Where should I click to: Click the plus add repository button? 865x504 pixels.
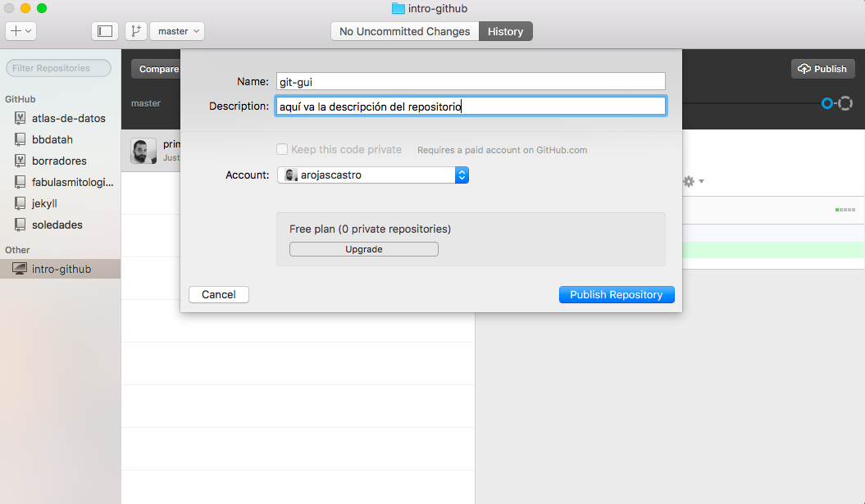tap(20, 31)
